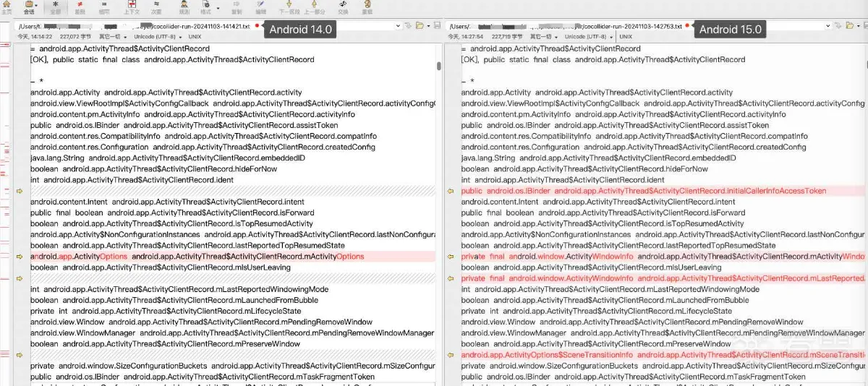Jump to 下一区段 next difference section

(289, 7)
